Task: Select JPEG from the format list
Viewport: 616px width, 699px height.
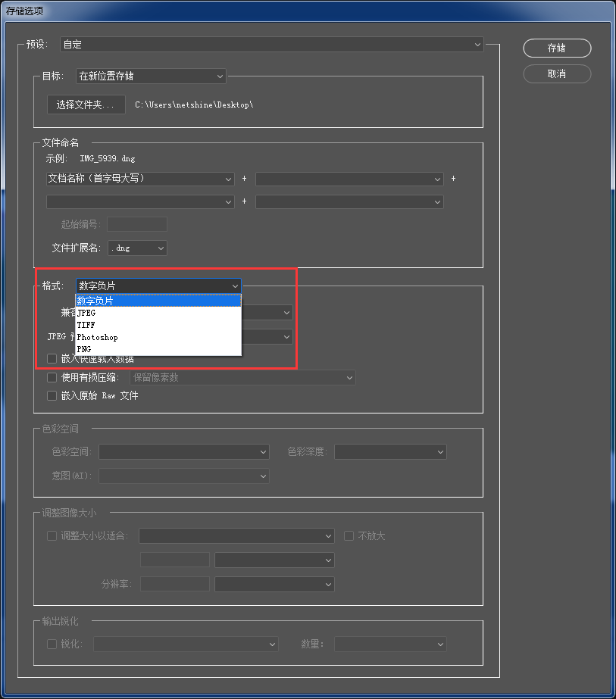Action: click(x=158, y=313)
